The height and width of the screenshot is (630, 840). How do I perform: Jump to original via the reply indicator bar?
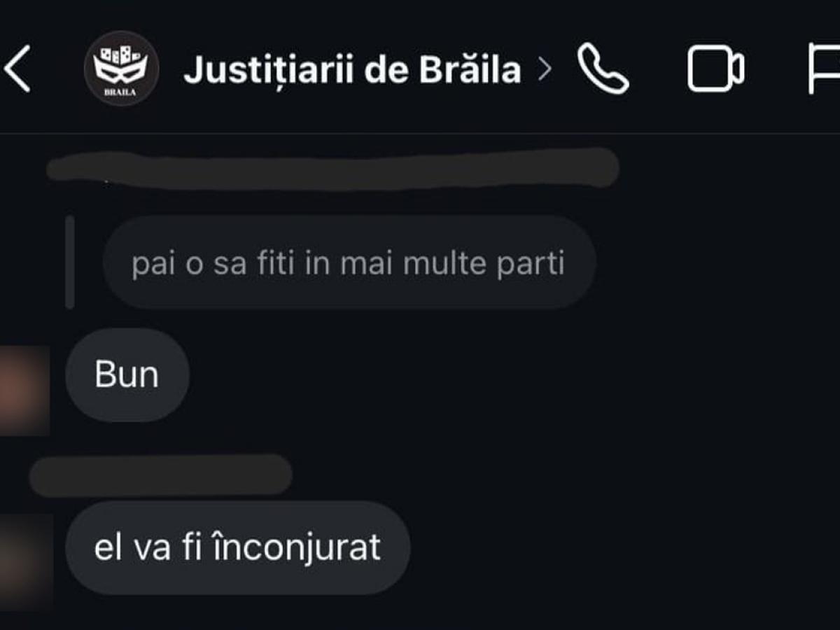pos(69,262)
